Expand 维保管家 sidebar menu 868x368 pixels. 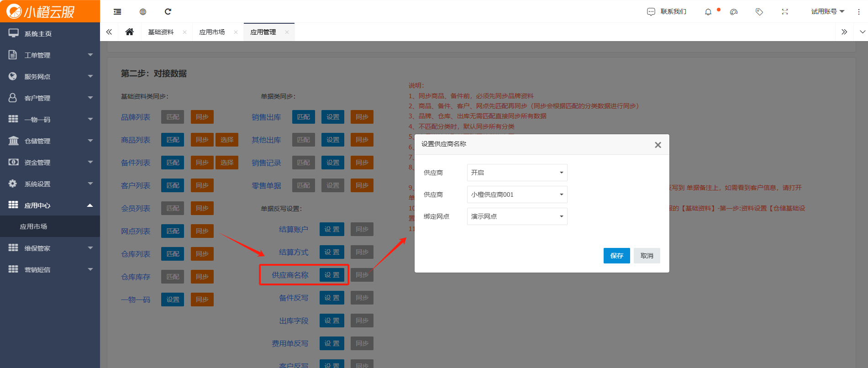(x=50, y=248)
